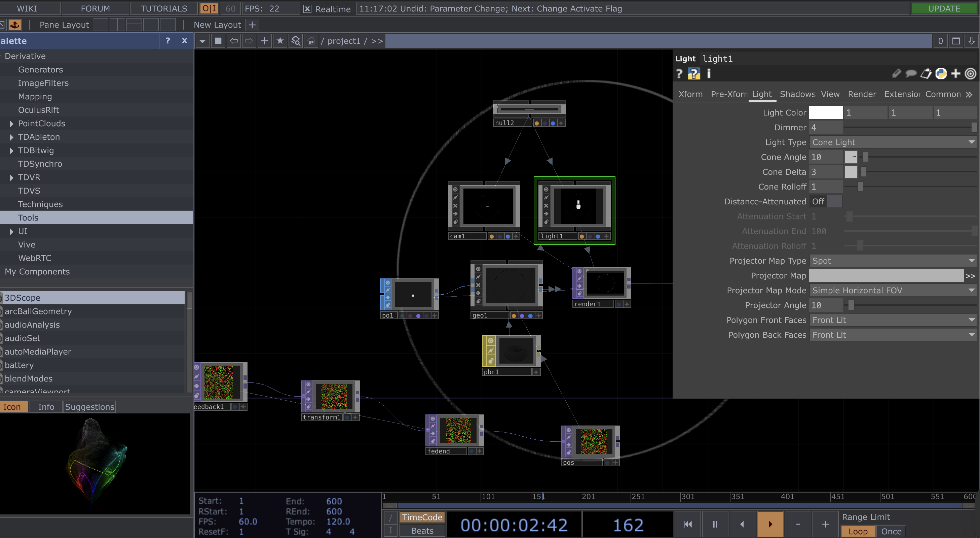The width and height of the screenshot is (980, 538).
Task: Pause timeline playback
Action: pyautogui.click(x=715, y=524)
